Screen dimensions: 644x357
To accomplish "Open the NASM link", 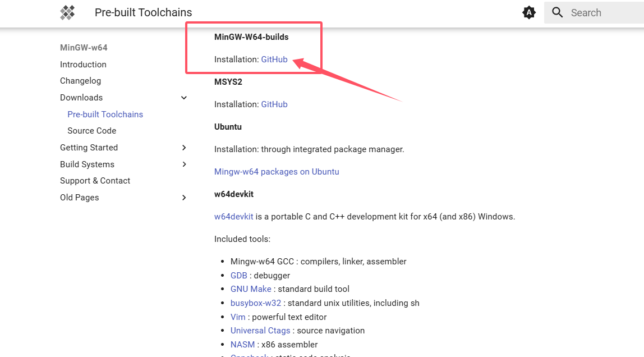I will [242, 345].
